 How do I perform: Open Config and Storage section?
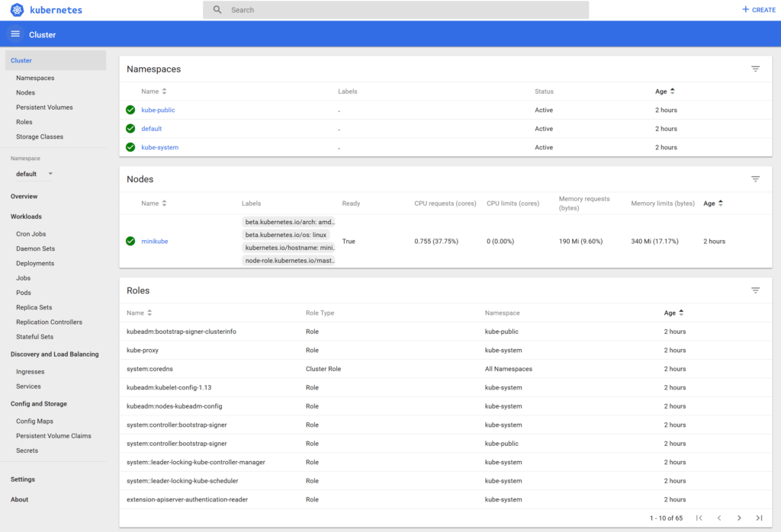tap(39, 404)
